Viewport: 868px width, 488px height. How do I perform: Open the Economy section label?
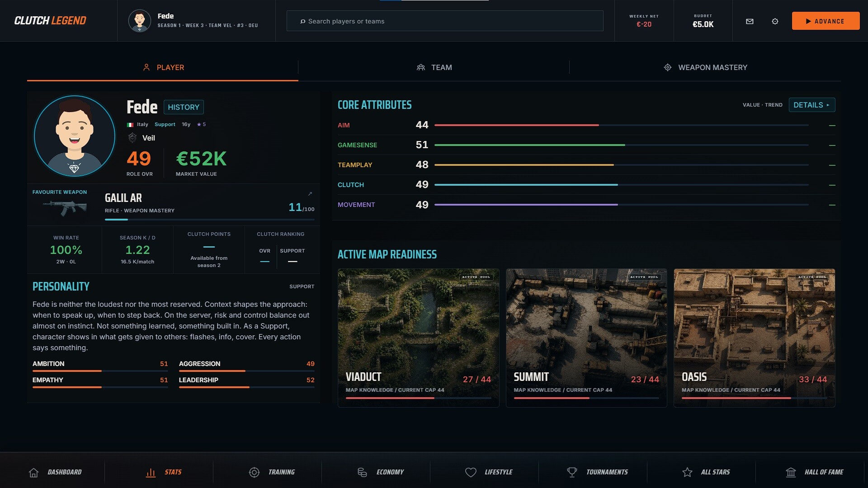click(390, 472)
